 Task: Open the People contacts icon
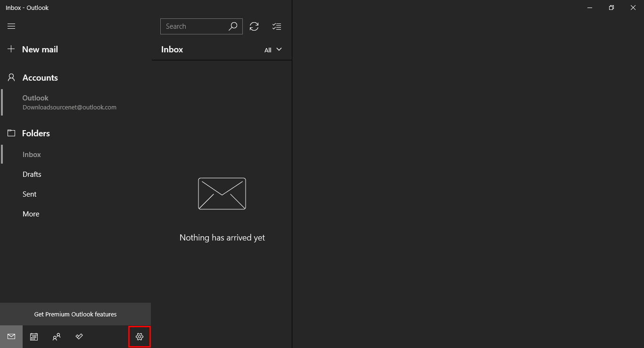click(57, 337)
